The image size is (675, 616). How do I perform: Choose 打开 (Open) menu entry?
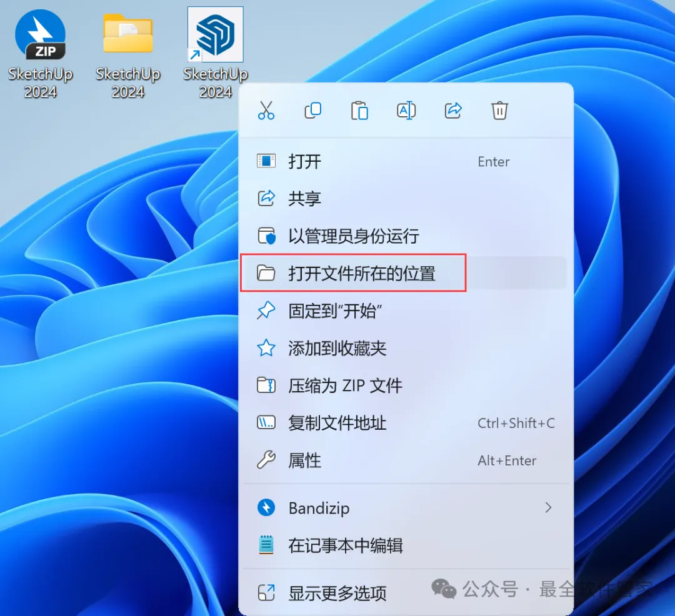pyautogui.click(x=406, y=161)
